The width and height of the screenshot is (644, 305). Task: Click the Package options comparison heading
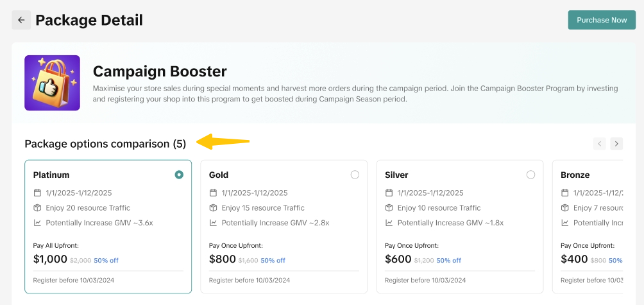(x=105, y=144)
